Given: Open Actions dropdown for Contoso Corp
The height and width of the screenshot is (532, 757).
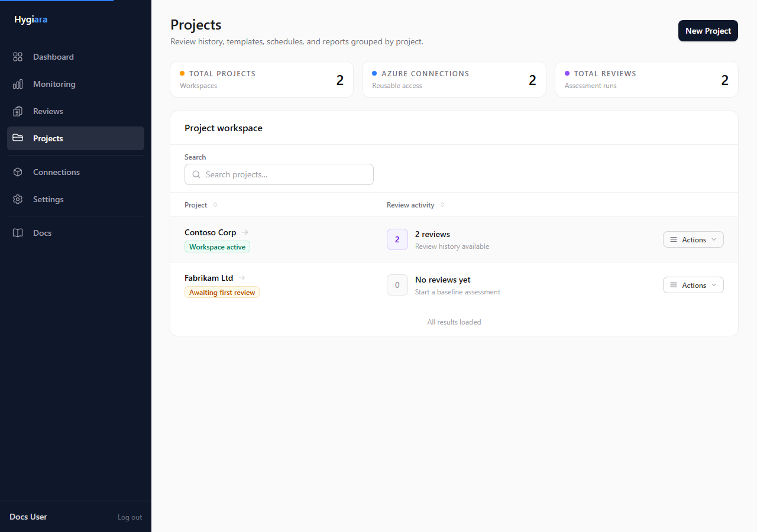Looking at the screenshot, I should 693,239.
